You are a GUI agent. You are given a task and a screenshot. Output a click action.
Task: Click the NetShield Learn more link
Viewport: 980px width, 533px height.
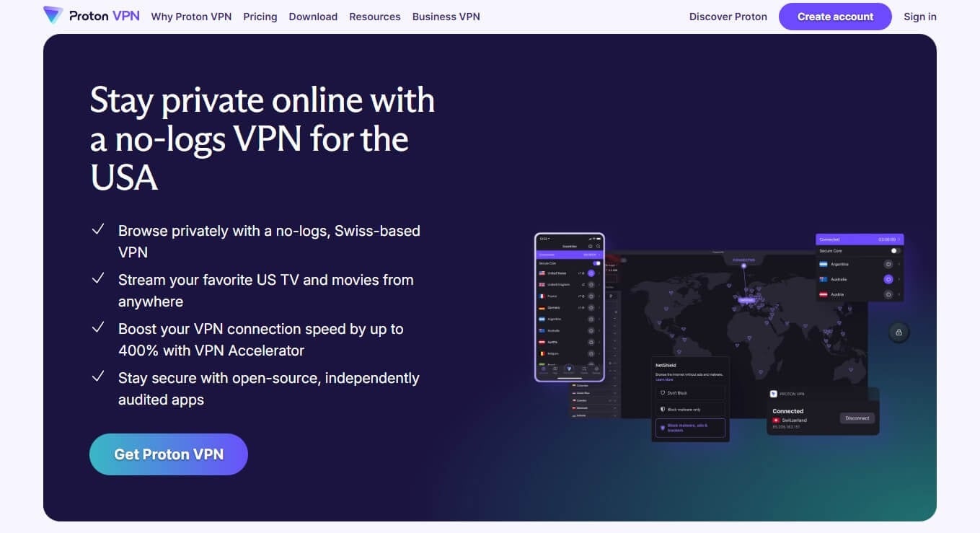(664, 379)
